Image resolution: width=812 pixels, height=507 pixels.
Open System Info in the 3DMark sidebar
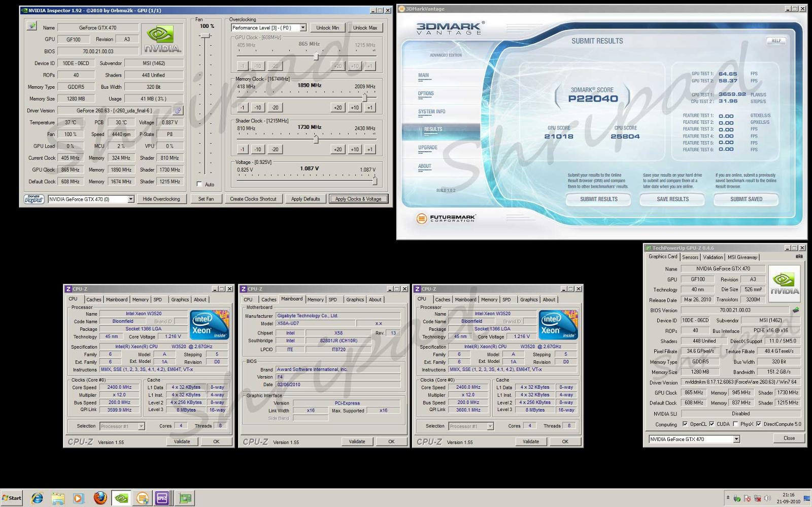(x=432, y=112)
